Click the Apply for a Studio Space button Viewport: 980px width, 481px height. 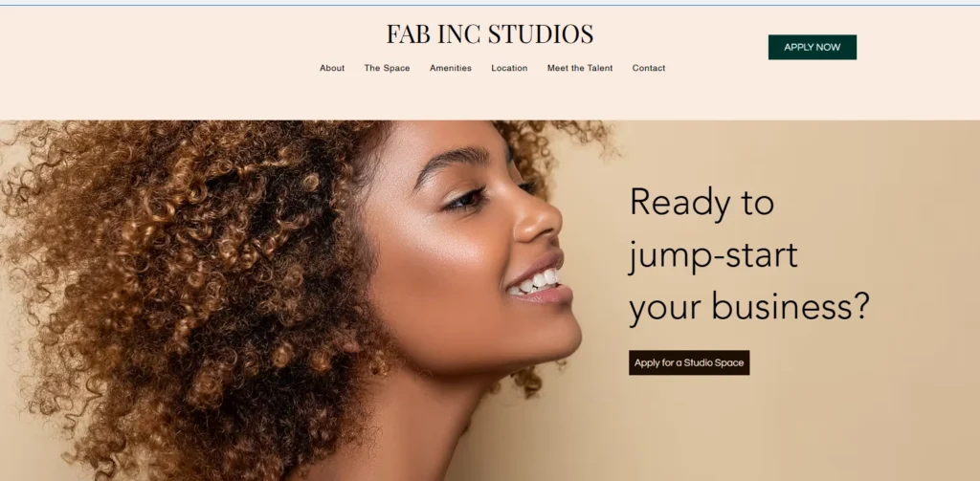[x=689, y=363]
